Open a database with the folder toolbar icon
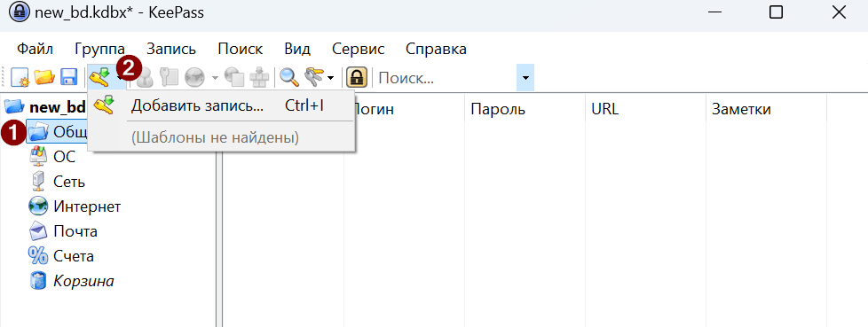 coord(44,77)
